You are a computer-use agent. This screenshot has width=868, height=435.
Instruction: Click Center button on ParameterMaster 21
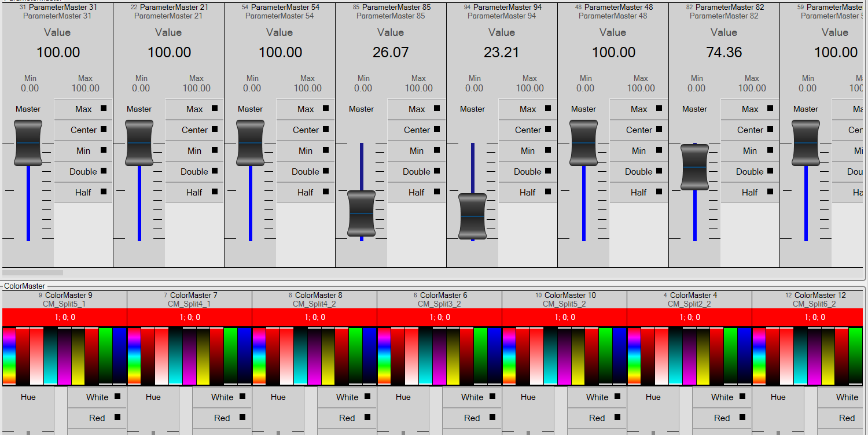194,130
